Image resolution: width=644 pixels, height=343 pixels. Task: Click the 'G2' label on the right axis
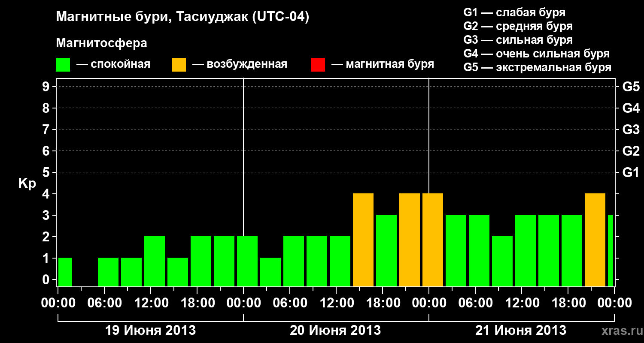pos(631,151)
